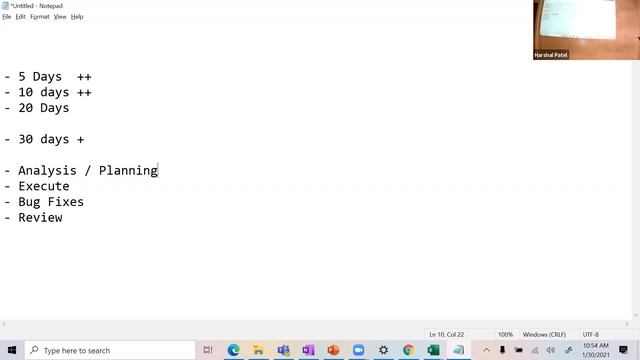Launch Microsoft Edge from the taskbar
640x360 pixels.
(x=233, y=350)
